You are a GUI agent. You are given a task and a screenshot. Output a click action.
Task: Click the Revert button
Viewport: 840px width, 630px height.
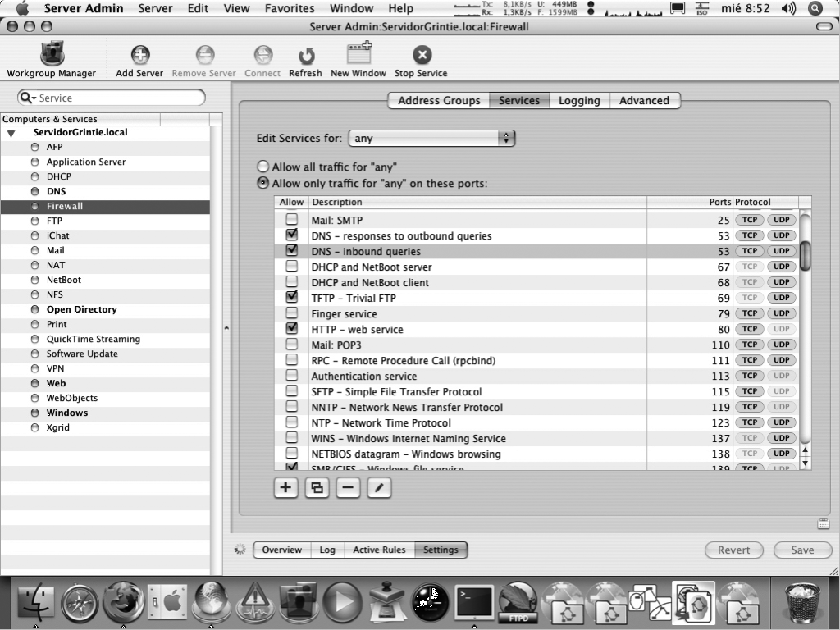tap(733, 550)
